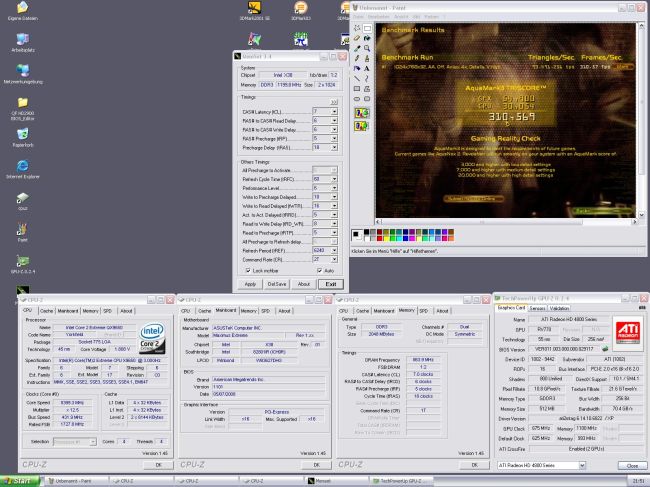
Task: Pick the yellow swatch in Paint palette
Action: (x=386, y=238)
